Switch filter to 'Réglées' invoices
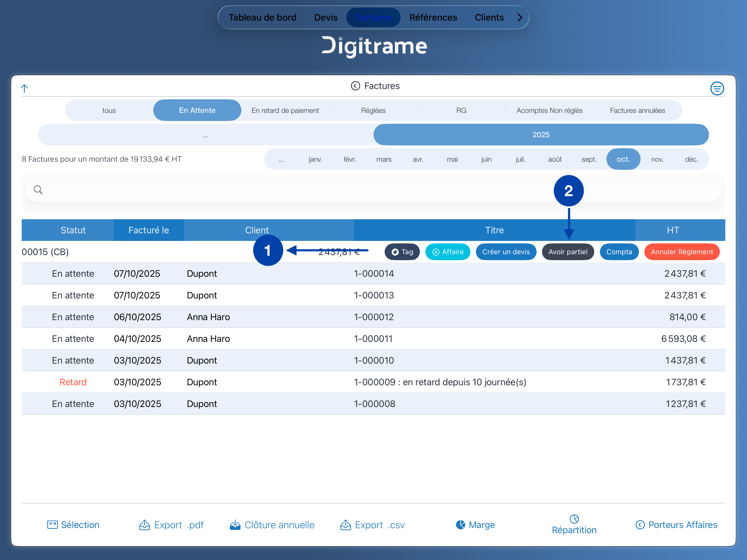747x560 pixels. (373, 110)
